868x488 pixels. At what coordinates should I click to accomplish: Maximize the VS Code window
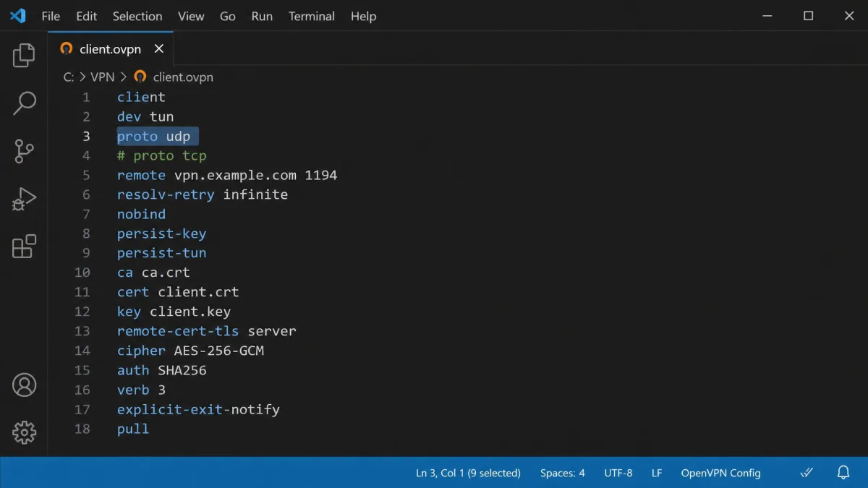[809, 16]
